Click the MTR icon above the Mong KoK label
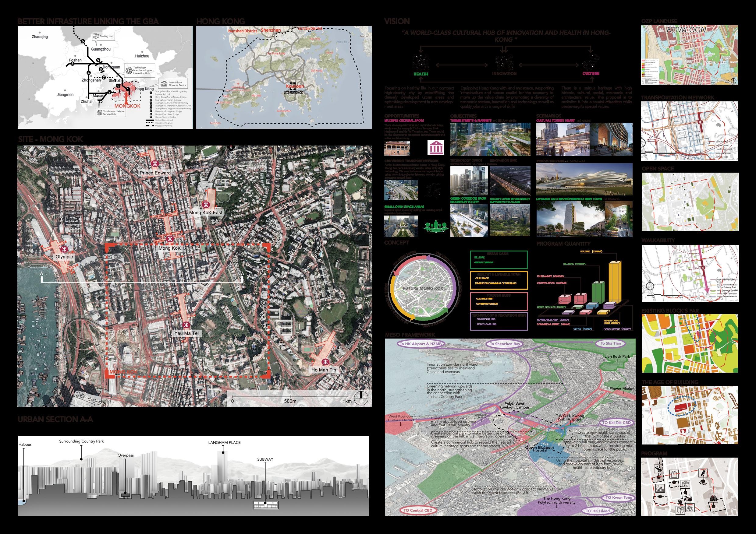756x534 pixels. [170, 239]
